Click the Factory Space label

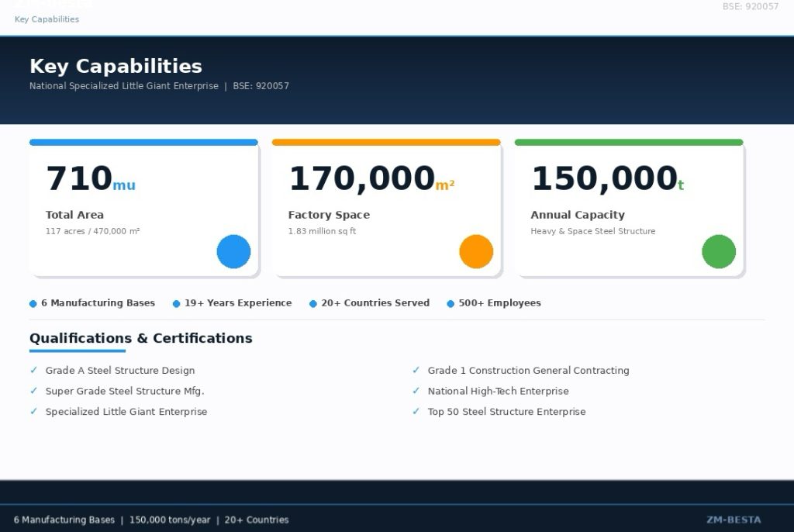pos(329,215)
